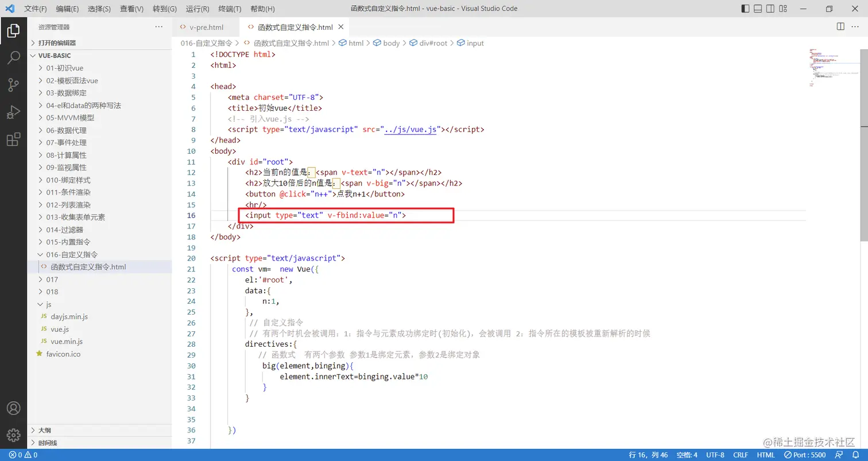868x461 pixels.
Task: Expand folder 014-过滤器
Action: [99, 230]
